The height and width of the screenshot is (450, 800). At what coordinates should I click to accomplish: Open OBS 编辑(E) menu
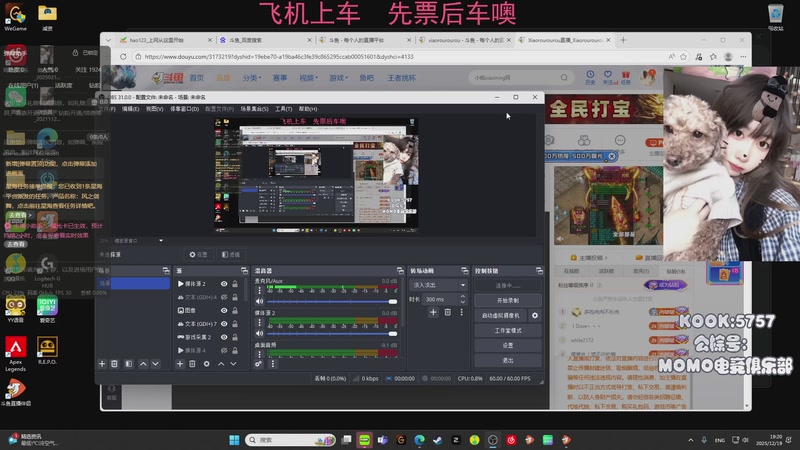(x=130, y=109)
